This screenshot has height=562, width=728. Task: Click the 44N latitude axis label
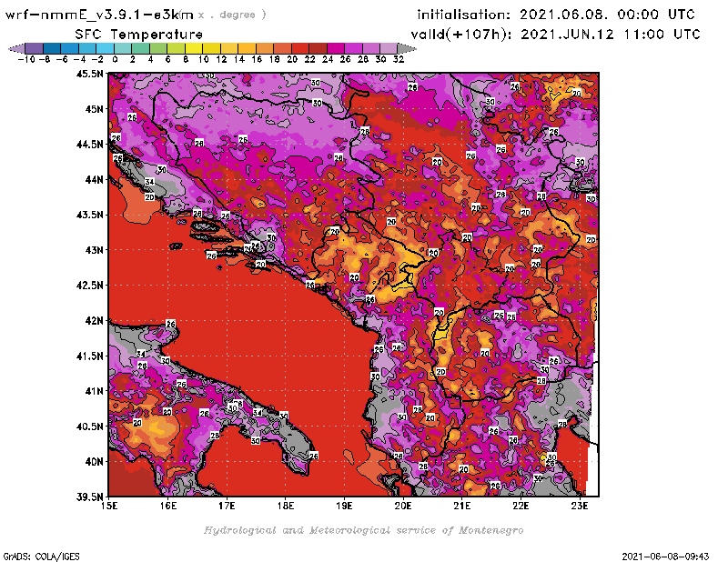pyautogui.click(x=94, y=179)
